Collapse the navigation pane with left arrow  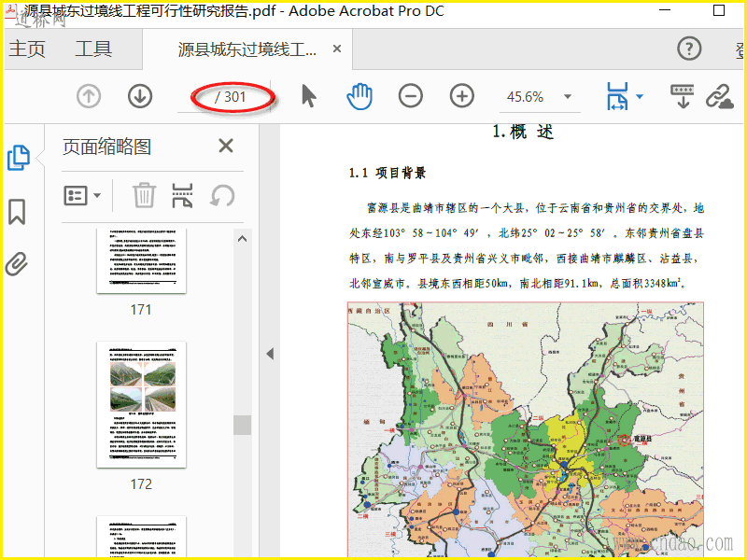[x=270, y=354]
